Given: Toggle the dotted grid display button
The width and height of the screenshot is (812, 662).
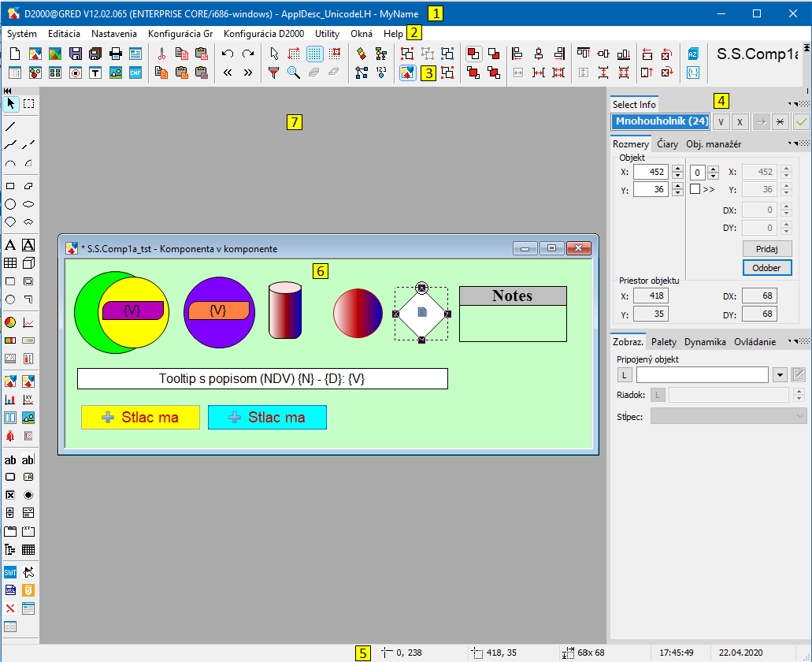Looking at the screenshot, I should coord(314,54).
